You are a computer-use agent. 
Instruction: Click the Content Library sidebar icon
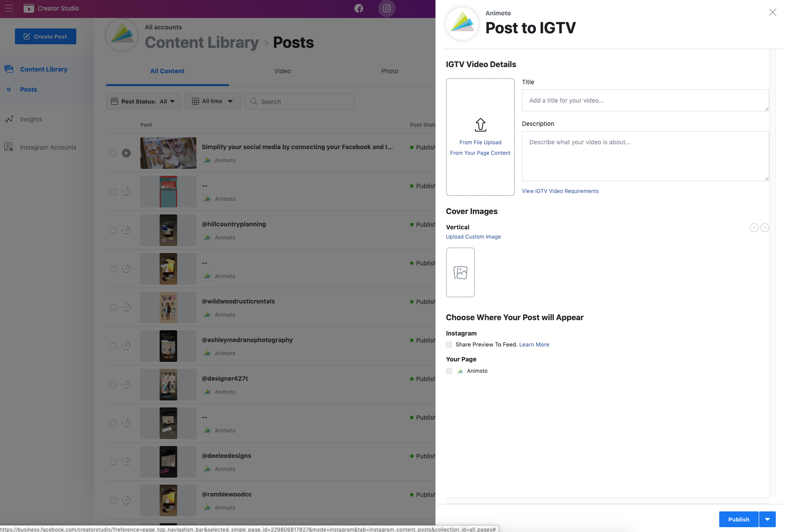coord(9,69)
